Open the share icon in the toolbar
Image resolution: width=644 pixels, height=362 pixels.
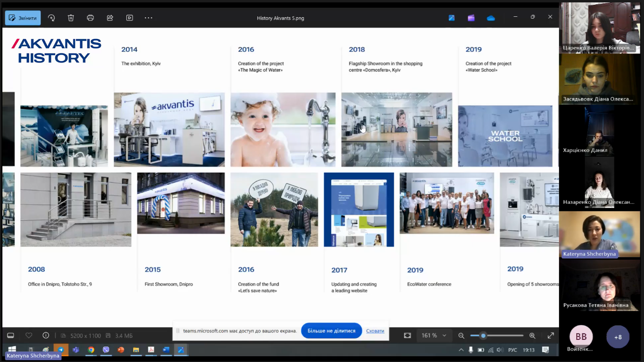(x=110, y=18)
